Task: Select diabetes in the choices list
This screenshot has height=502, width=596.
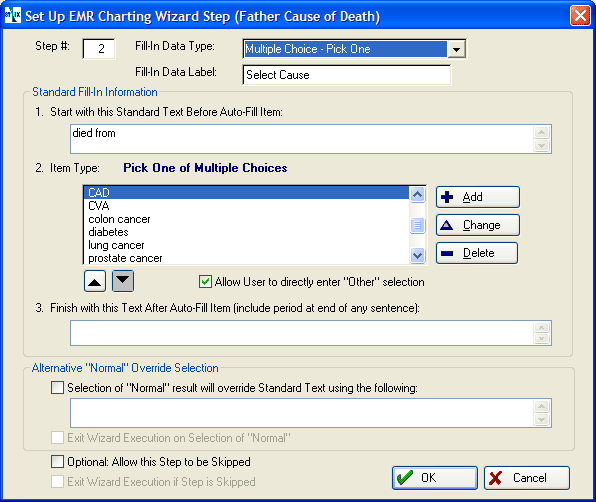Action: pos(246,232)
